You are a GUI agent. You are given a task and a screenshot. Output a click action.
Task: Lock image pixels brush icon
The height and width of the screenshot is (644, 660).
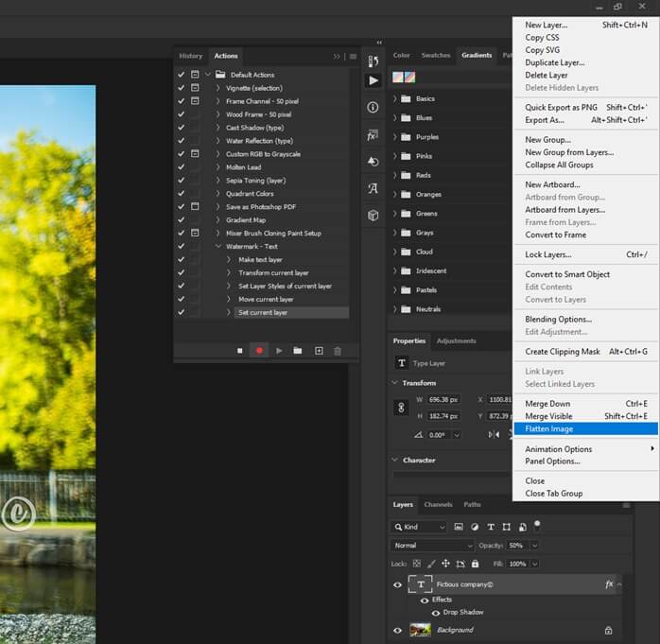431,564
